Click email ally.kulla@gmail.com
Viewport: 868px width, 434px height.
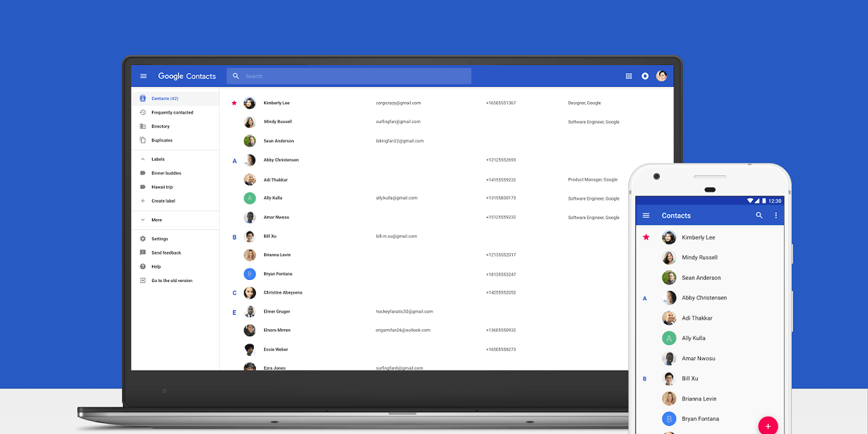point(396,198)
